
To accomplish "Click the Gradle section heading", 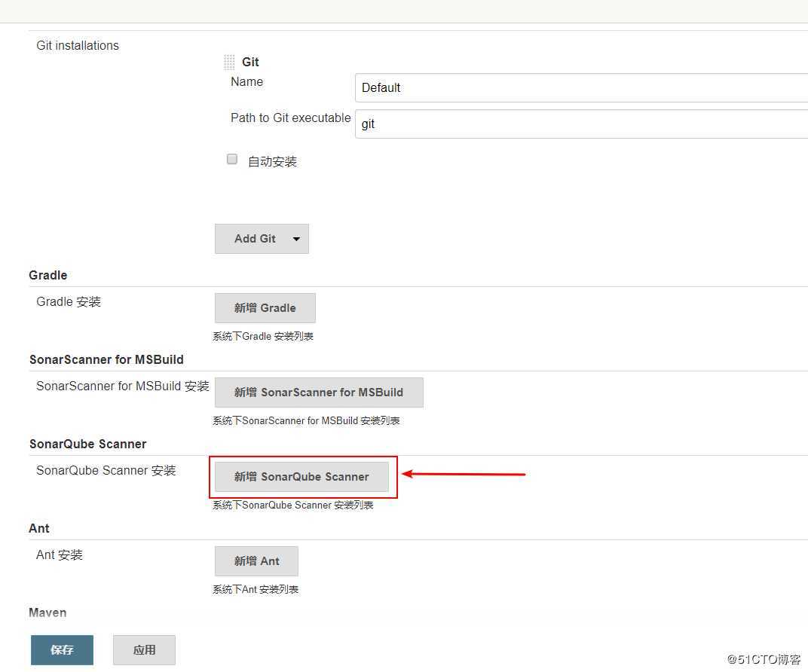I will coord(48,275).
